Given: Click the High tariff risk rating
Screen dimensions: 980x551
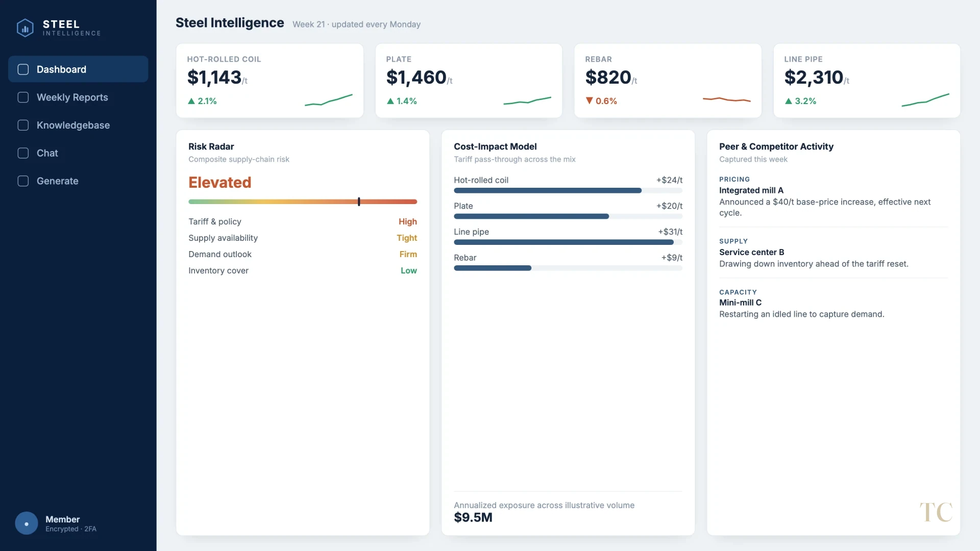Looking at the screenshot, I should (x=408, y=221).
